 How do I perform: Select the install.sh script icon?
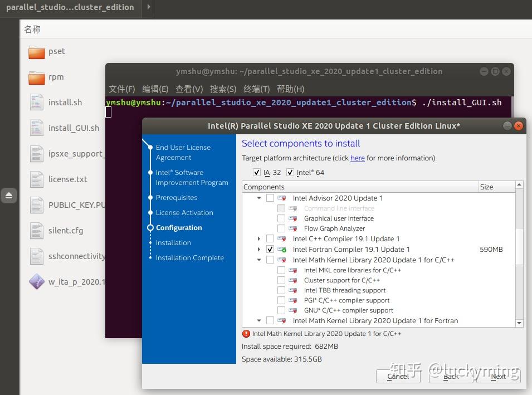(x=36, y=102)
